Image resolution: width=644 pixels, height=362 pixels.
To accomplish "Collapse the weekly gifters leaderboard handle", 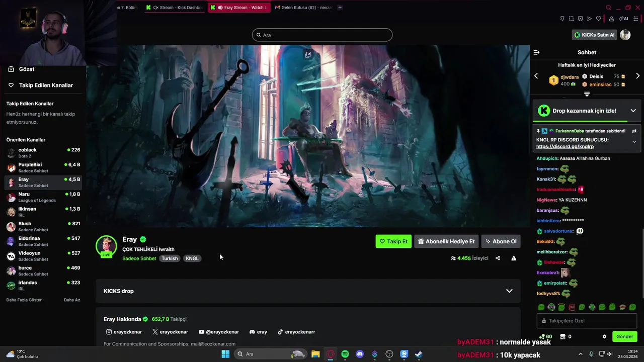I will coord(587,94).
